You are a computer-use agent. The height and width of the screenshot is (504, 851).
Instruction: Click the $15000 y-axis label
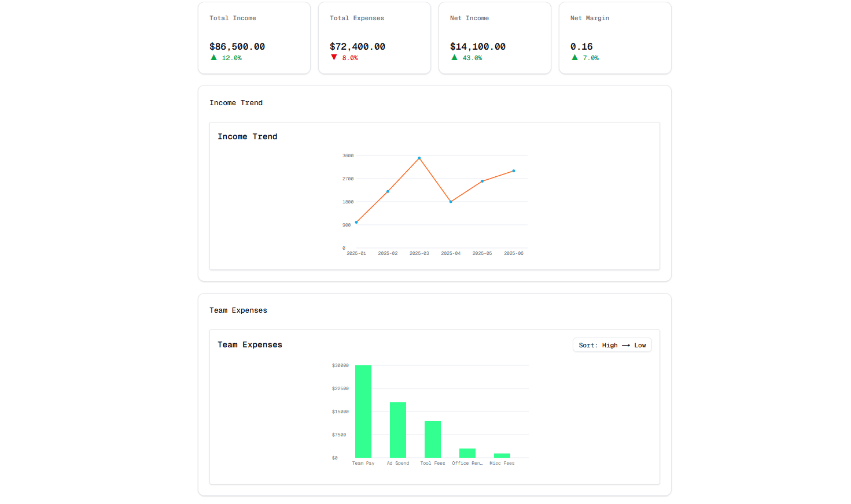point(340,412)
